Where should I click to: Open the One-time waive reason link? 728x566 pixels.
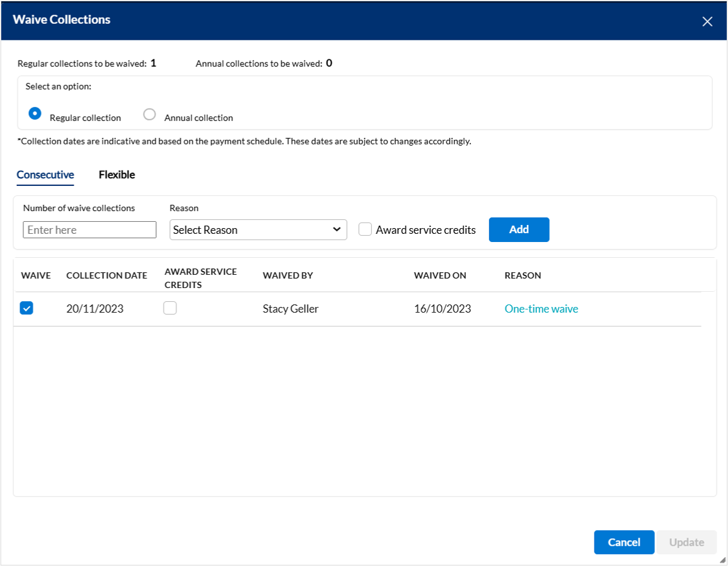click(x=541, y=309)
